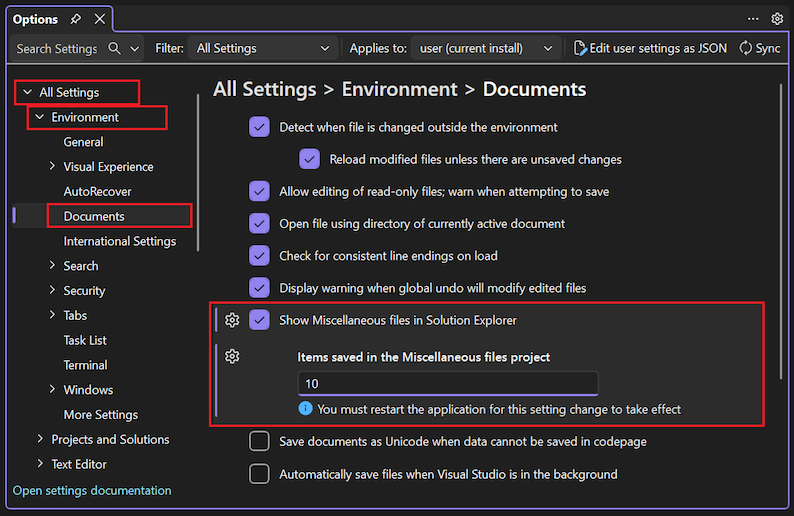This screenshot has height=516, width=794.
Task: Click the Items saved number field
Action: pos(447,384)
